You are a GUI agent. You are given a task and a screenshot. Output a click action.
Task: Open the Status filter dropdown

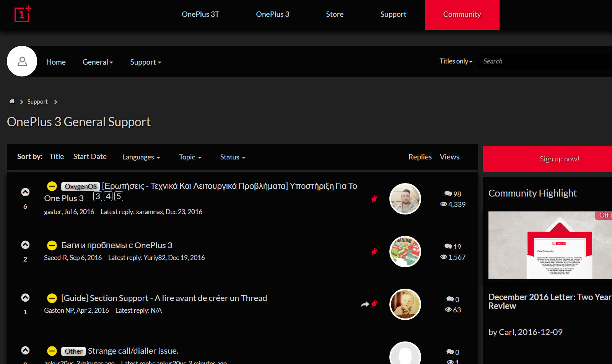(x=233, y=157)
